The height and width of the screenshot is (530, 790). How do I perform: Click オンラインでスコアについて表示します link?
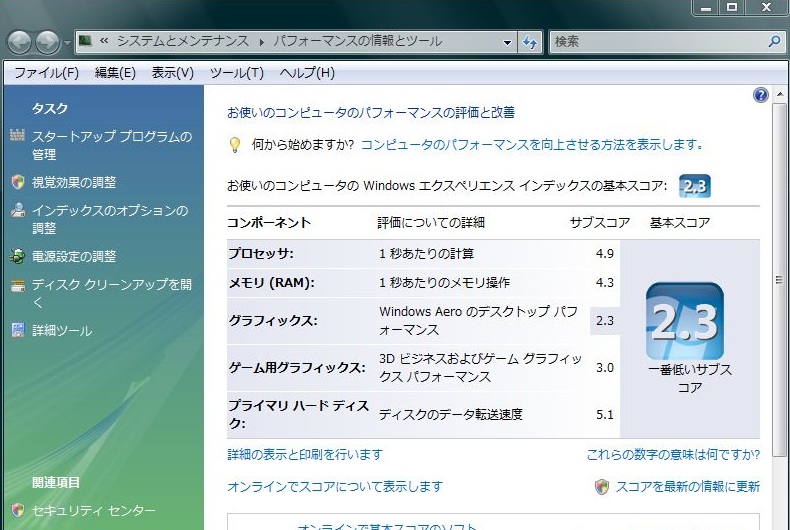335,486
